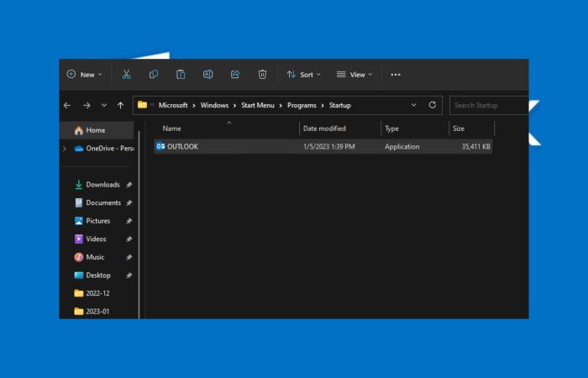Go back with the left arrow
The width and height of the screenshot is (588, 378).
tap(67, 105)
